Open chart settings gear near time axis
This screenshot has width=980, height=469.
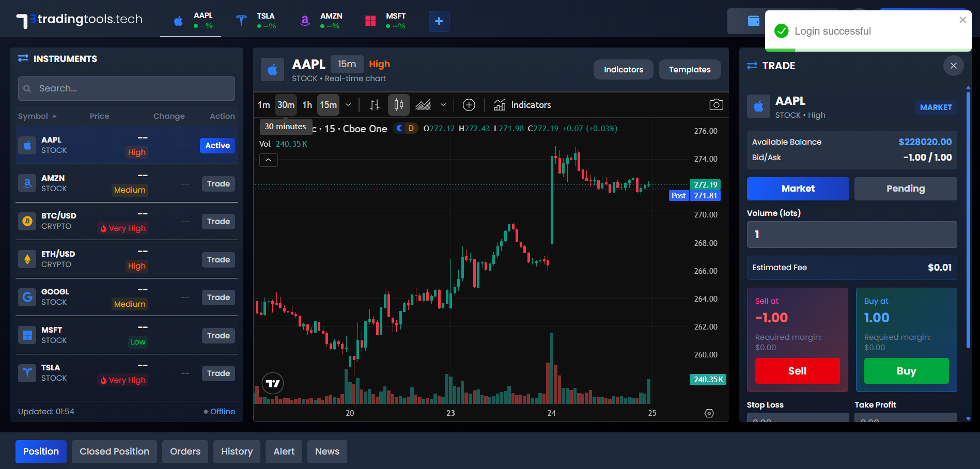pos(709,413)
